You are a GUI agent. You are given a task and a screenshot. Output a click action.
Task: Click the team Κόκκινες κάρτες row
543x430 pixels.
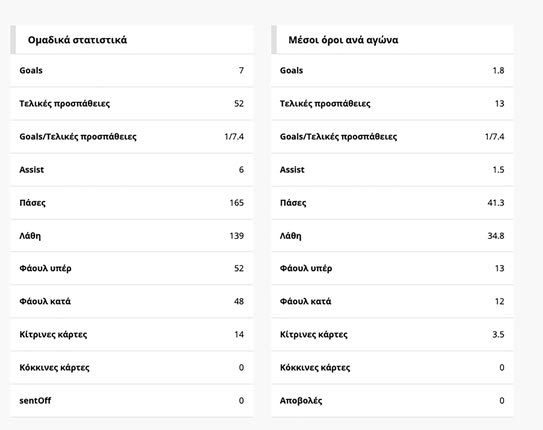132,368
